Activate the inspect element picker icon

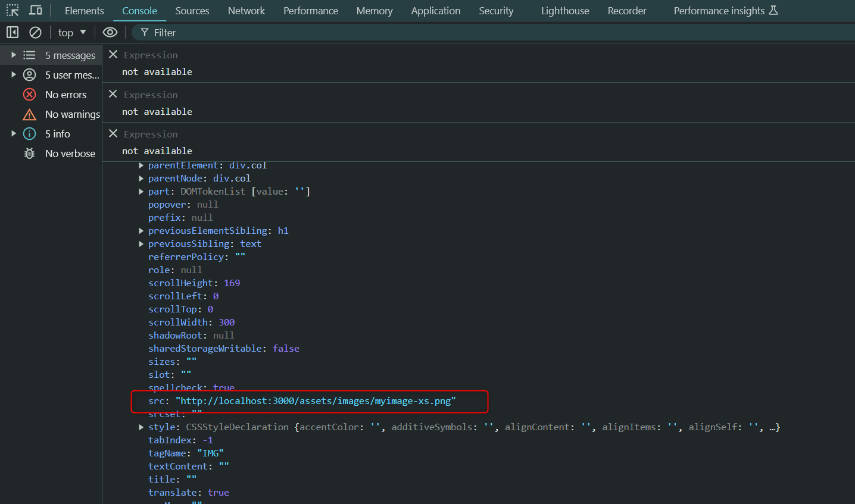click(13, 10)
